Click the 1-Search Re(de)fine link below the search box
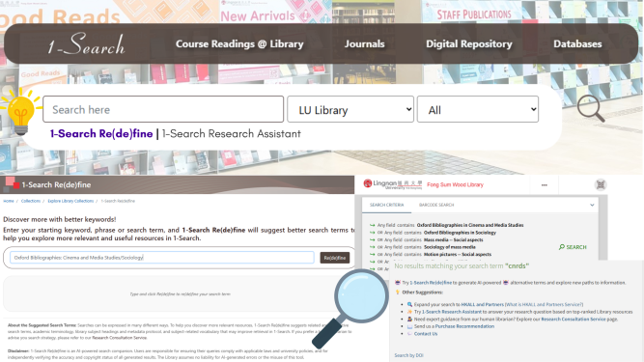Image resolution: width=644 pixels, height=362 pixels. [101, 134]
